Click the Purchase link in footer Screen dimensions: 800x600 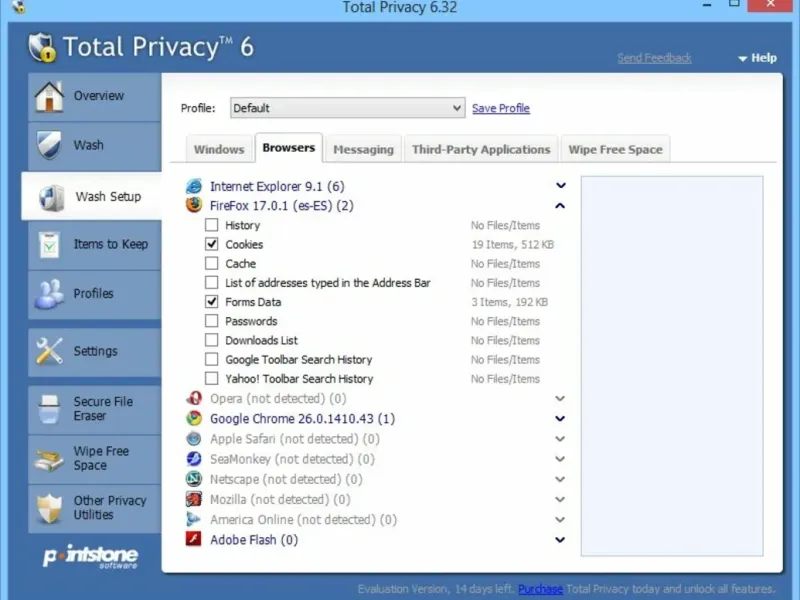[540, 589]
